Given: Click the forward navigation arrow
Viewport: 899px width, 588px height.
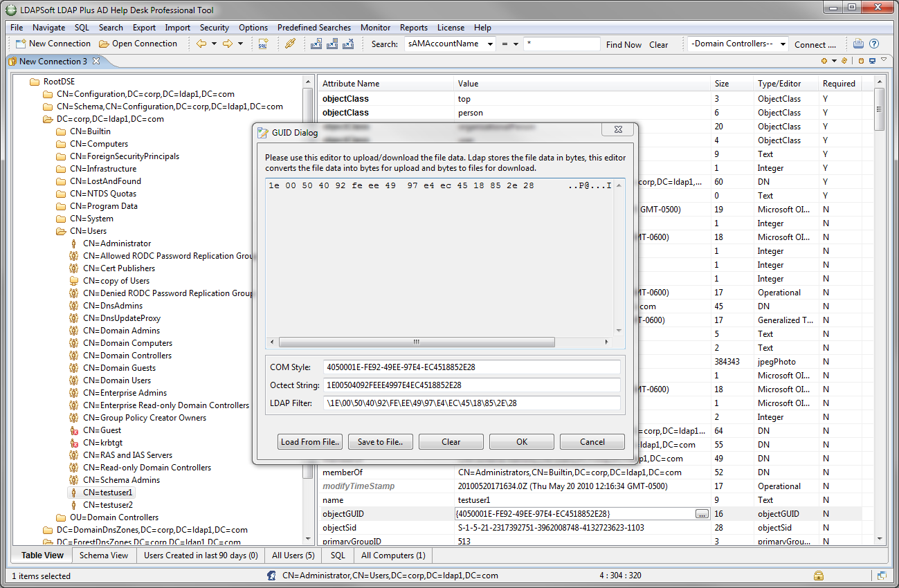Looking at the screenshot, I should 227,44.
